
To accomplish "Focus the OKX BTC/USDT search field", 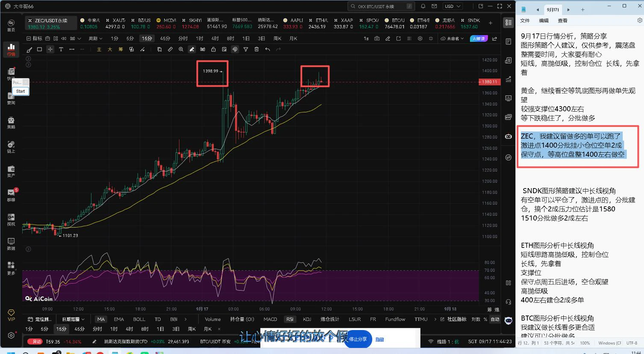I will point(382,6).
